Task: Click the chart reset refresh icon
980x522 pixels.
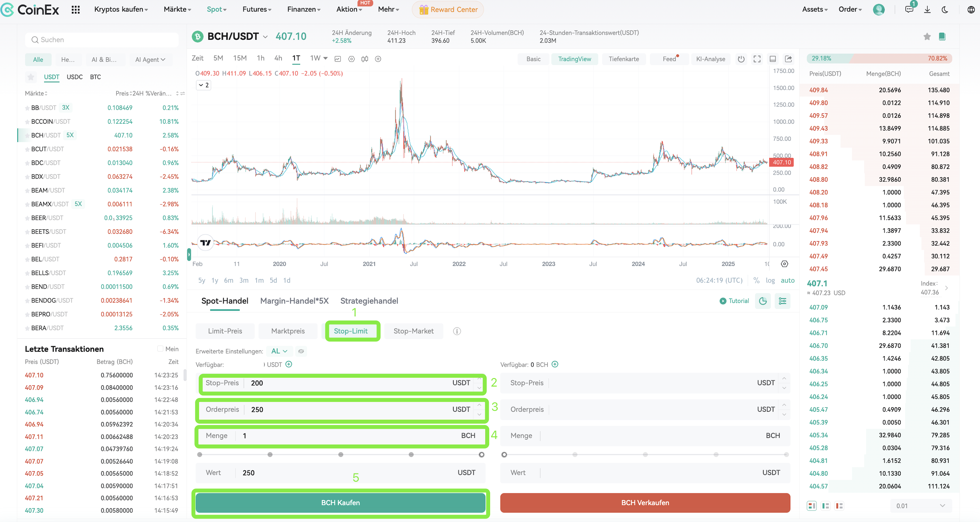Action: (x=741, y=59)
